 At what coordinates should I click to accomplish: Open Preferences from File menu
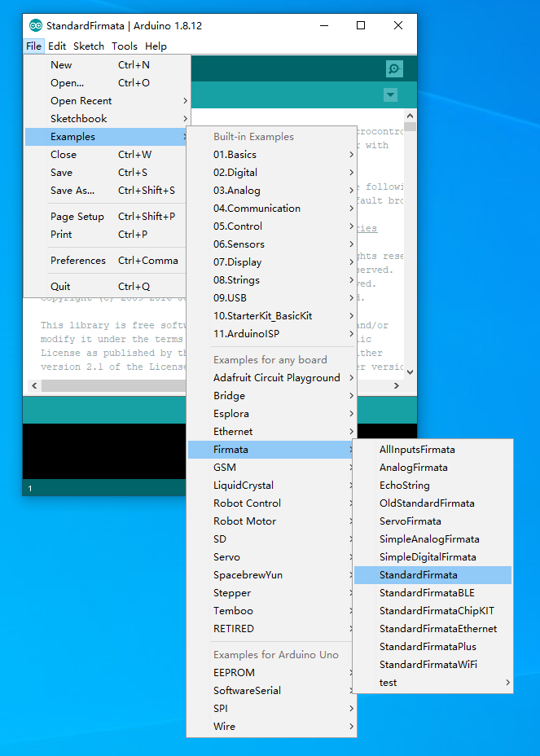pyautogui.click(x=106, y=261)
